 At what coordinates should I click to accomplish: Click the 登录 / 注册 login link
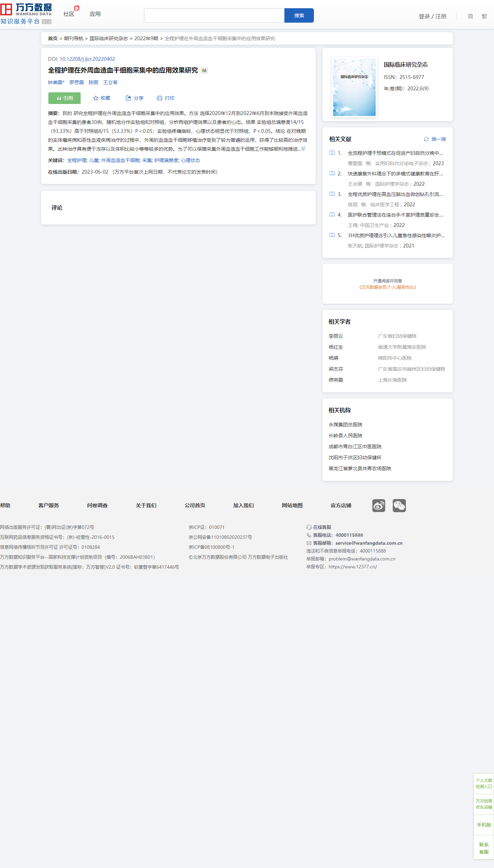point(432,16)
